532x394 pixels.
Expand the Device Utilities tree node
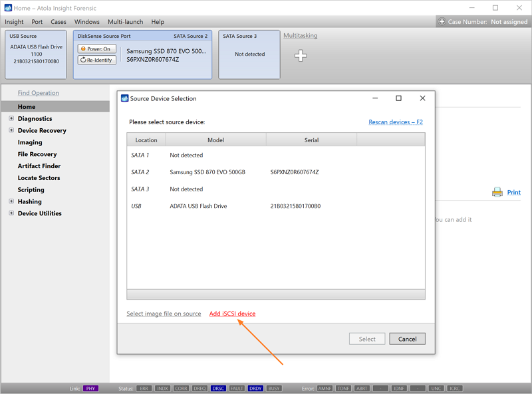click(11, 213)
